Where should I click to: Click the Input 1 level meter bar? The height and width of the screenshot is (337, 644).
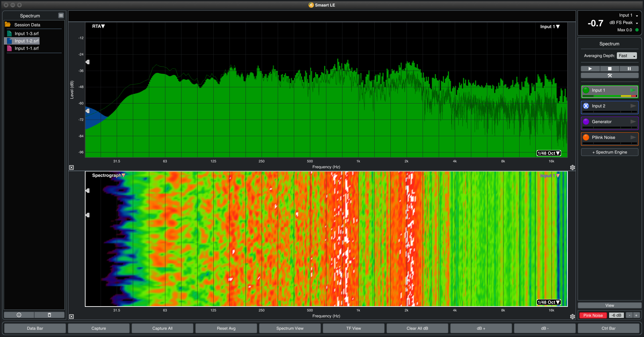pos(609,96)
